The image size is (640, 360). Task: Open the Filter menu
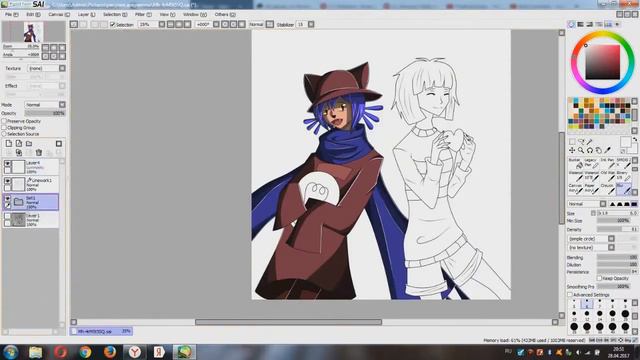[x=143, y=14]
